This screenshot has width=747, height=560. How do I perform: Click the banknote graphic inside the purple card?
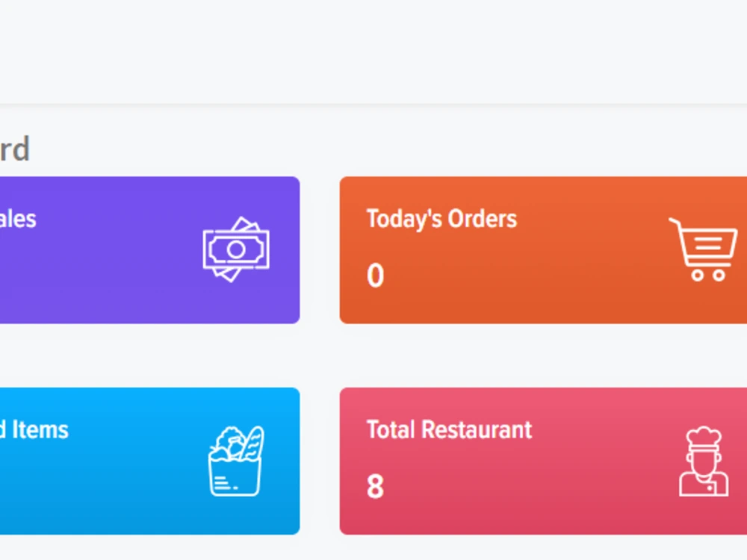point(235,249)
